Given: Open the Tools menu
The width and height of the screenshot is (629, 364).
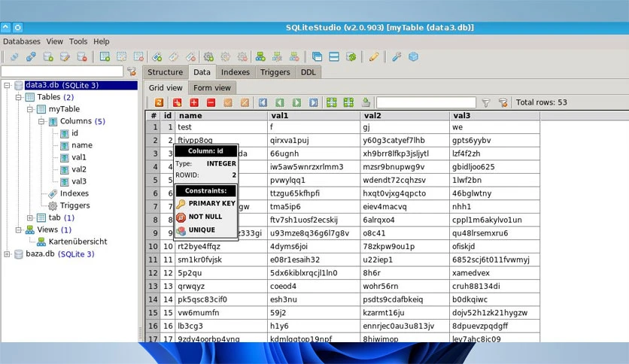Looking at the screenshot, I should (x=77, y=41).
